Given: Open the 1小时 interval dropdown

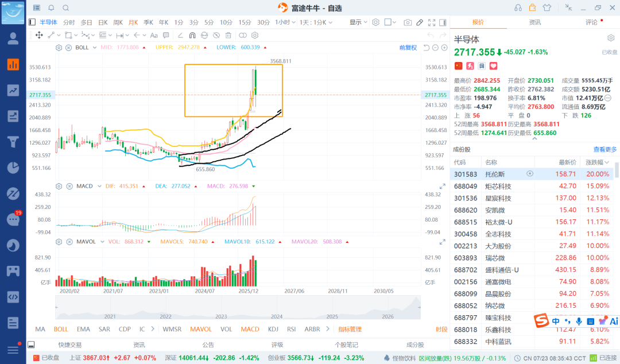Looking at the screenshot, I should (285, 22).
